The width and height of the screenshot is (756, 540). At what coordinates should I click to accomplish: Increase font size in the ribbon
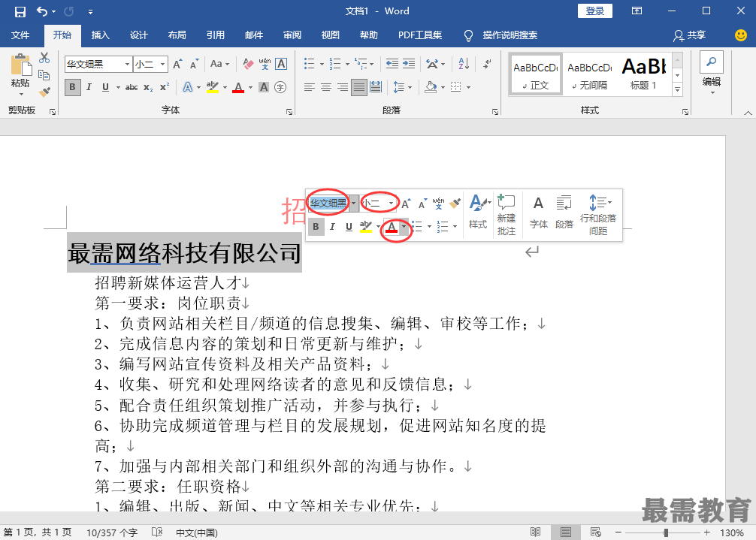(177, 64)
